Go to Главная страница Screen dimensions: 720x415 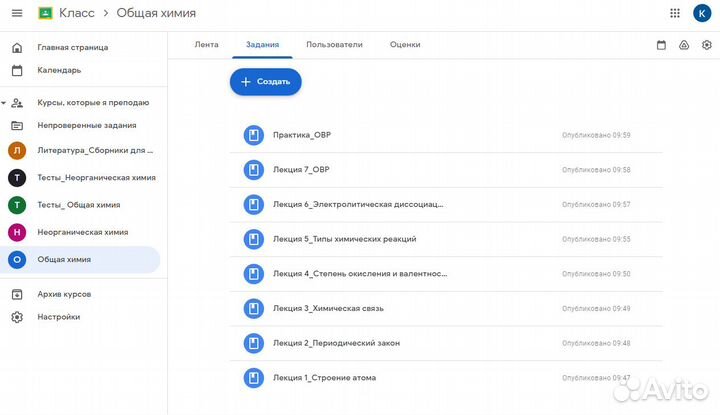(73, 47)
